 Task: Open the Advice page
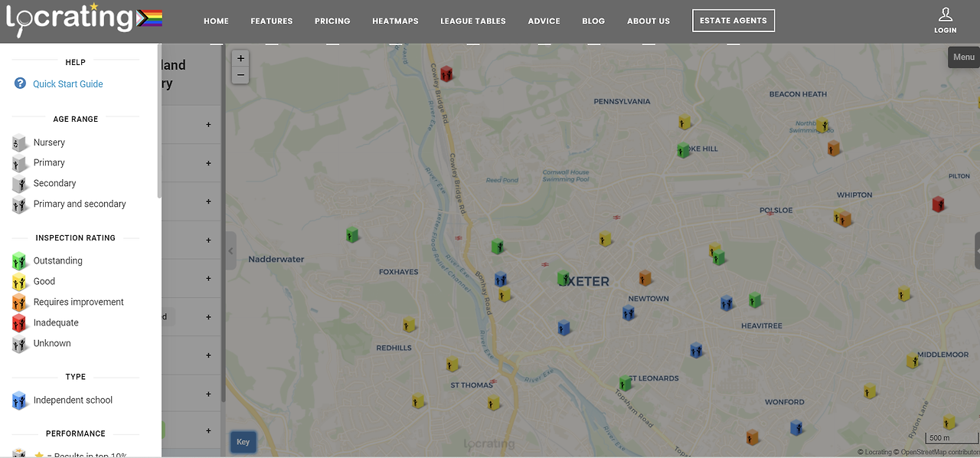pos(544,21)
